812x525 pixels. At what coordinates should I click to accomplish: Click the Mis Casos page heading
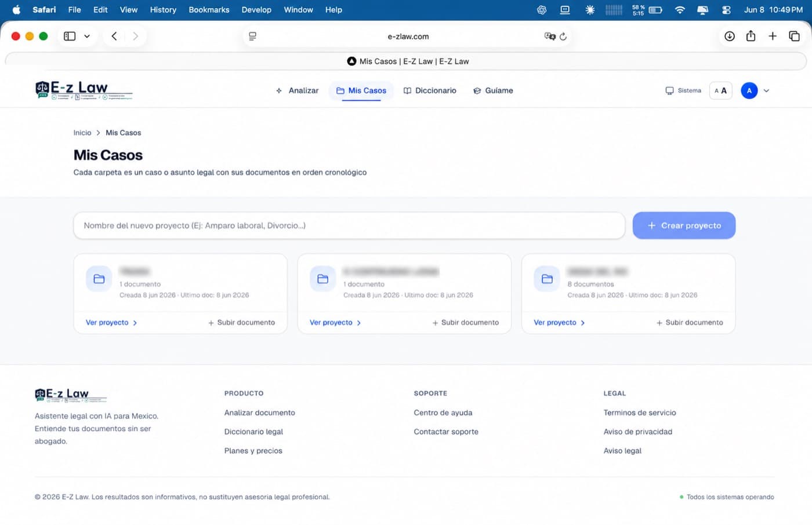pyautogui.click(x=108, y=155)
